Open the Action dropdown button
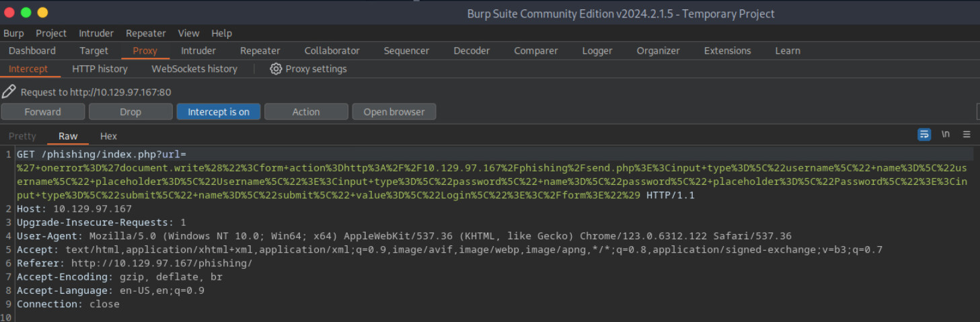This screenshot has width=980, height=322. tap(306, 112)
